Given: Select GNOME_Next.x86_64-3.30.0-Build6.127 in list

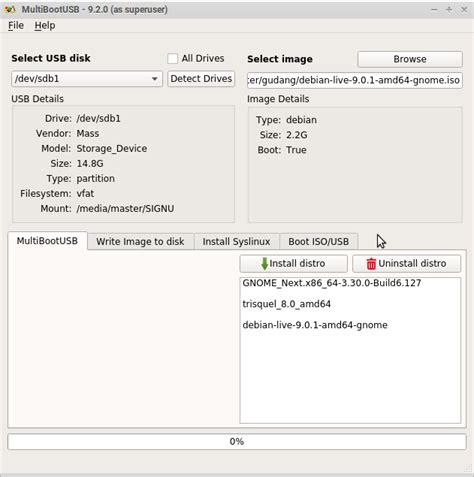Looking at the screenshot, I should [x=332, y=283].
